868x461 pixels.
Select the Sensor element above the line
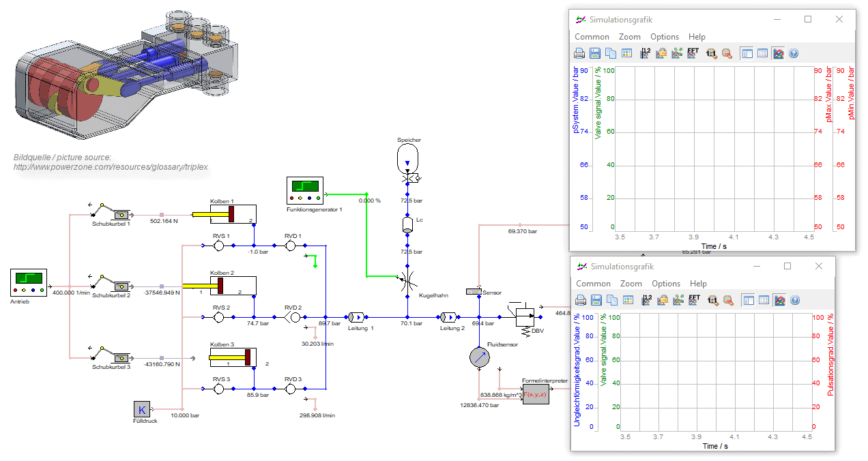(x=474, y=292)
